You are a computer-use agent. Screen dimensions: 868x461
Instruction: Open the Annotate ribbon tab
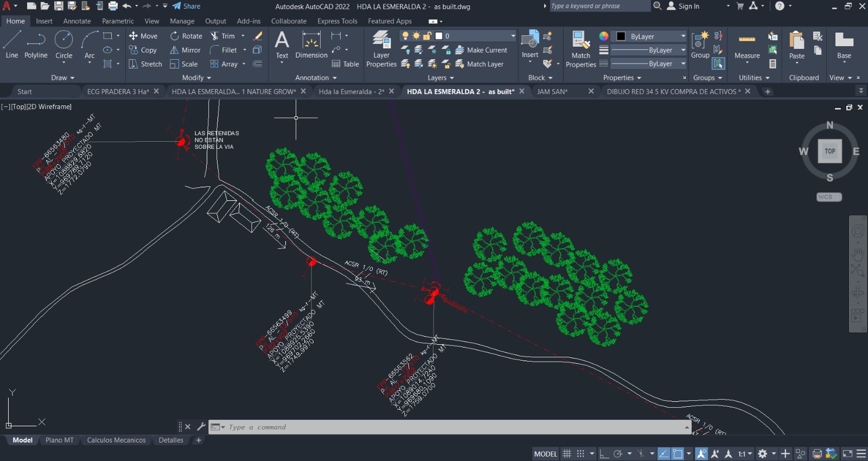pyautogui.click(x=77, y=21)
